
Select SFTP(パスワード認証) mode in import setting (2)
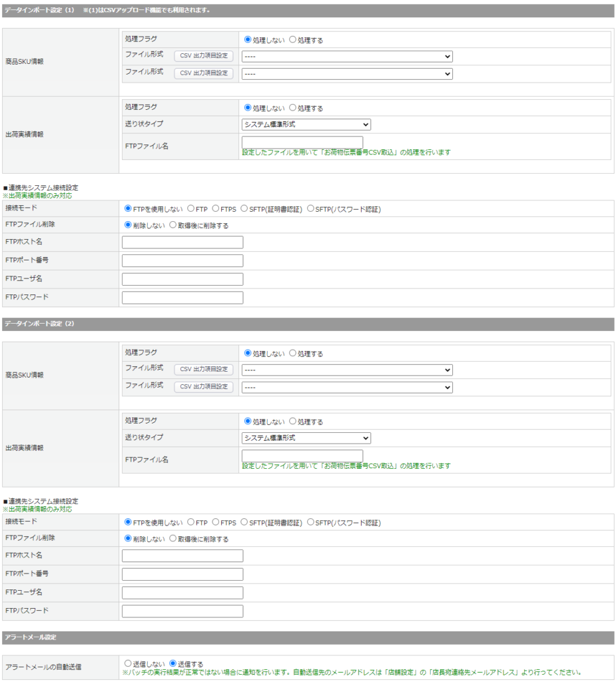point(310,522)
